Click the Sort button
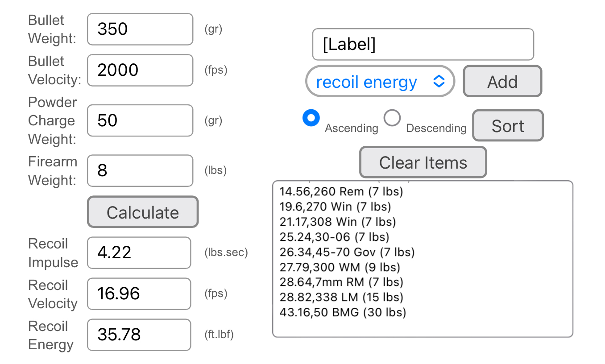 [x=508, y=126]
